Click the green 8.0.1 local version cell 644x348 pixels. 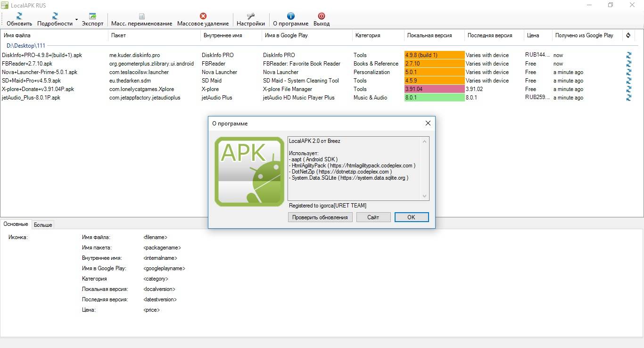(x=434, y=98)
